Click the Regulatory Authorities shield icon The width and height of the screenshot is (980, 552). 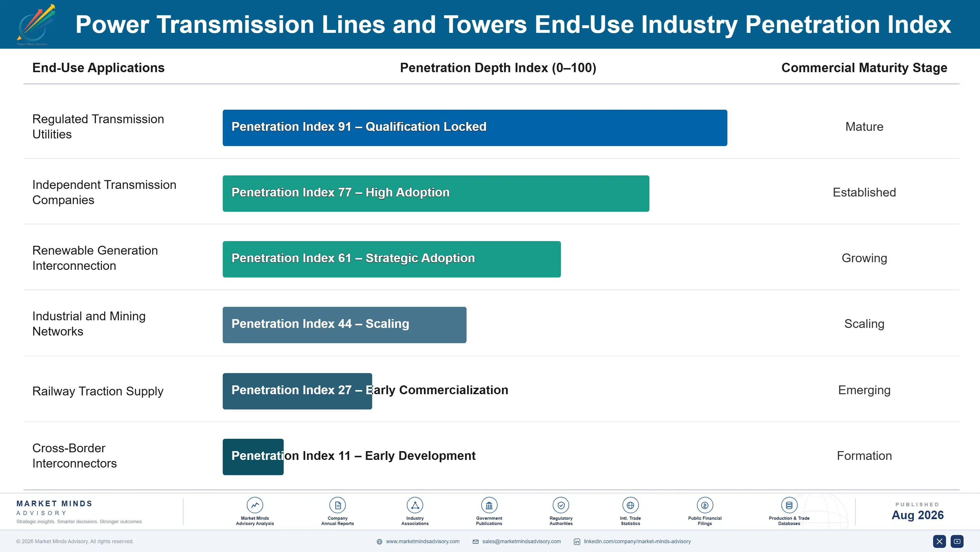click(561, 505)
